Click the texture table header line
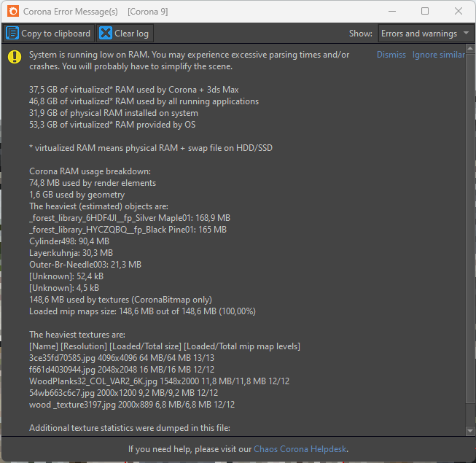476x463 pixels. 165,346
